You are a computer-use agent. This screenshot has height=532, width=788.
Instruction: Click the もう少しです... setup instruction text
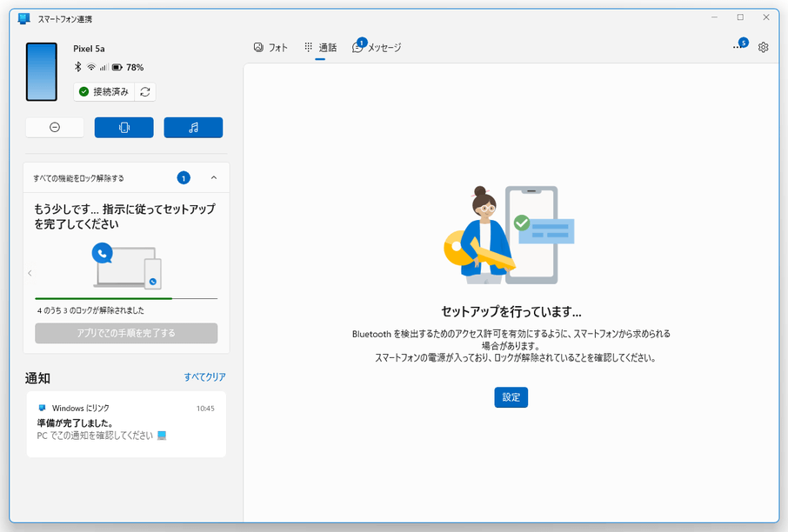pyautogui.click(x=124, y=216)
